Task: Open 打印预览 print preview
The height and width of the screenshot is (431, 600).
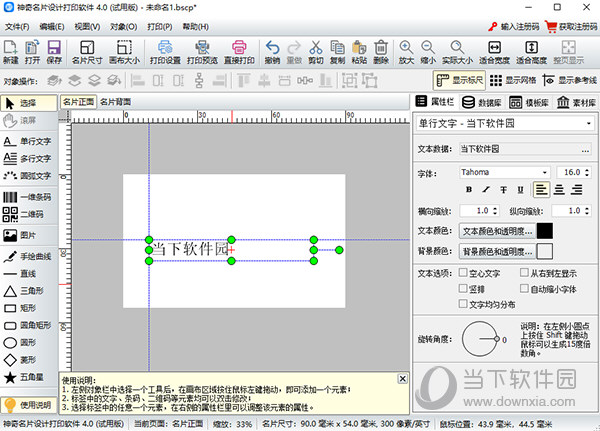Action: (202, 52)
